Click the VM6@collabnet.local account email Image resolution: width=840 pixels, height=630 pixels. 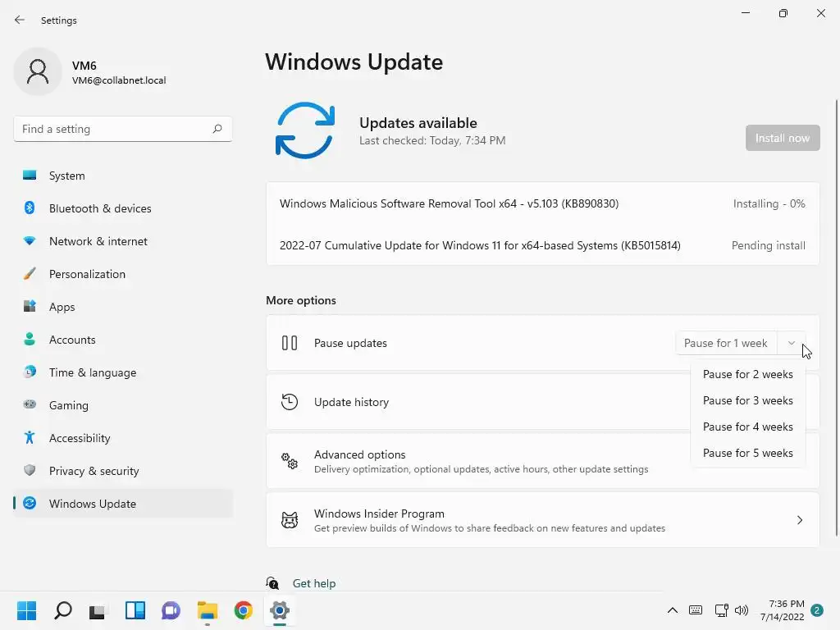click(119, 80)
